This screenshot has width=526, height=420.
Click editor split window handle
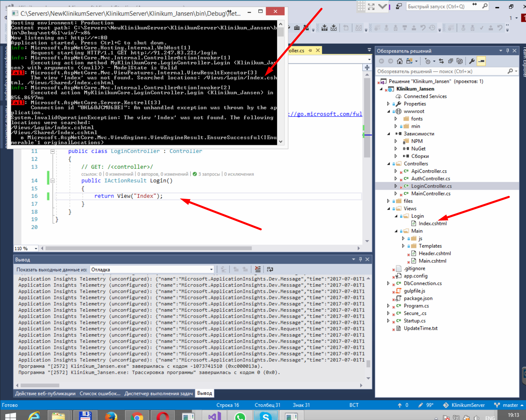367,68
